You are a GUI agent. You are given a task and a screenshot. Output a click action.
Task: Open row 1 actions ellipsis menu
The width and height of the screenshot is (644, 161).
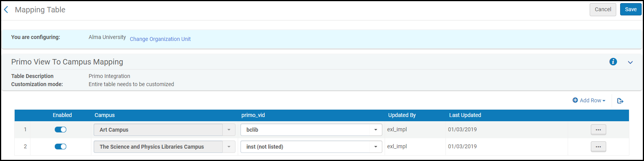click(x=598, y=130)
